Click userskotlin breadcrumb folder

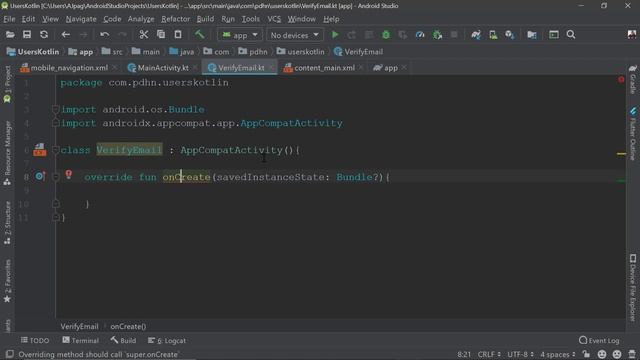(300, 52)
